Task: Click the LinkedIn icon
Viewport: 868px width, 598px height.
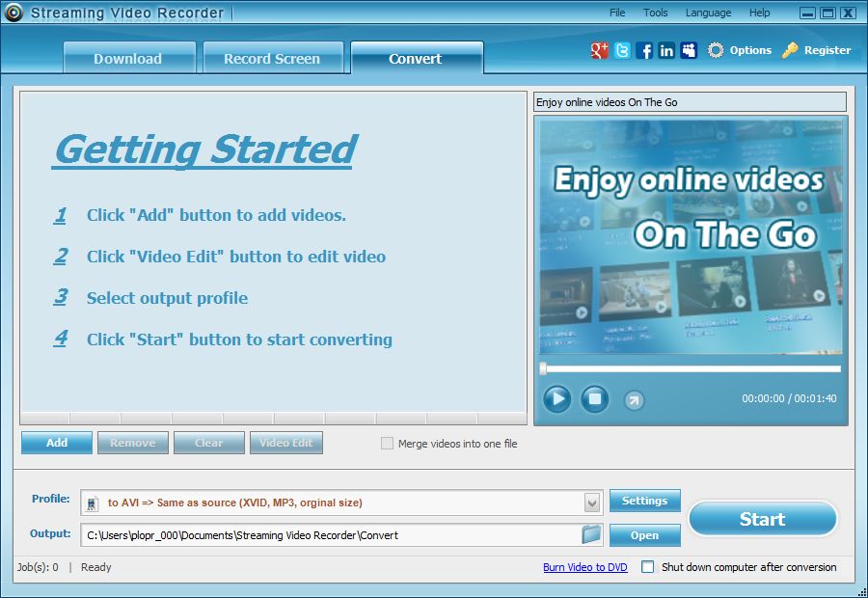Action: coord(666,50)
